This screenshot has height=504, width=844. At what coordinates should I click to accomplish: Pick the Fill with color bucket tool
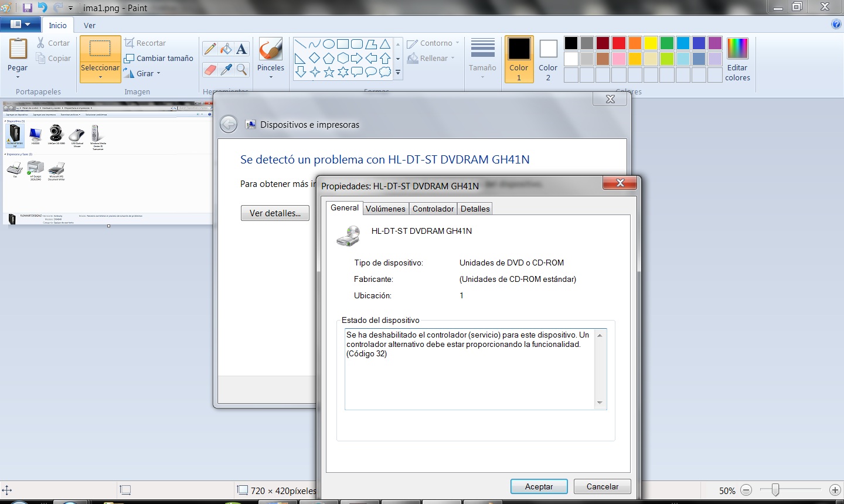coord(226,49)
